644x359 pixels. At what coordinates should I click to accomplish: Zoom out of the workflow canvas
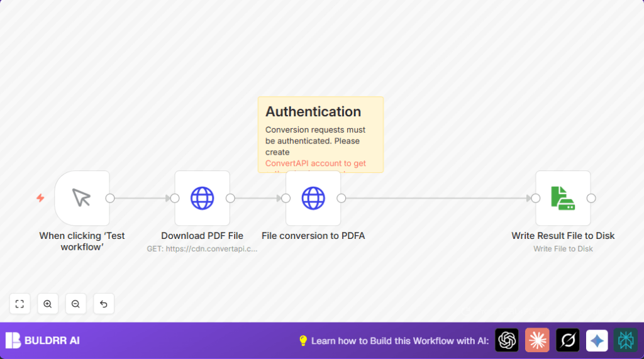(75, 304)
